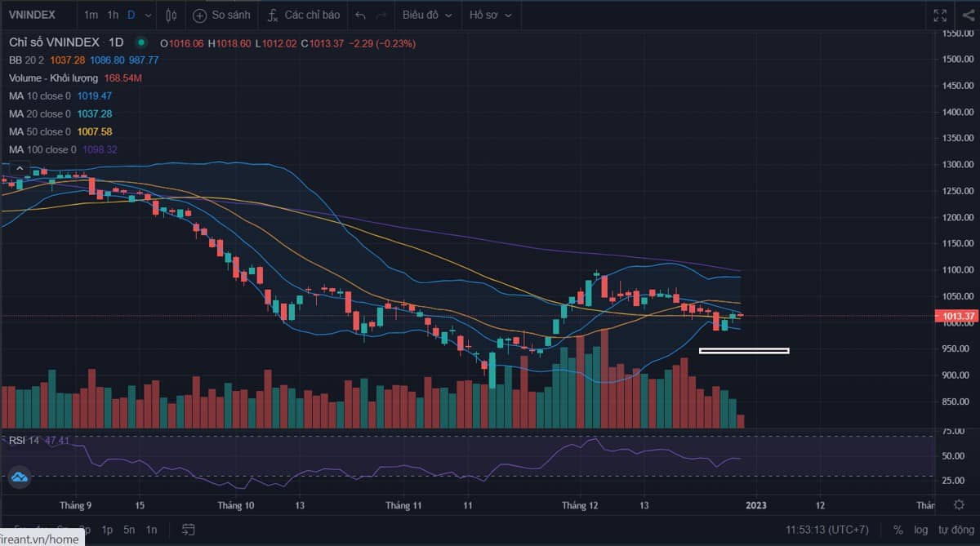Select the MA 10 close 0 legend
Image resolution: width=980 pixels, height=546 pixels.
click(x=40, y=95)
